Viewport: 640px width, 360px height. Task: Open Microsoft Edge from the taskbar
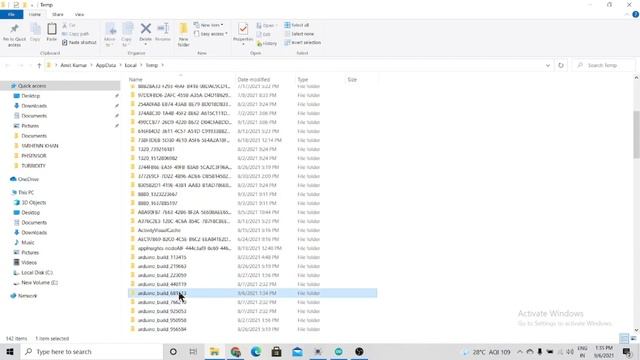(x=256, y=352)
